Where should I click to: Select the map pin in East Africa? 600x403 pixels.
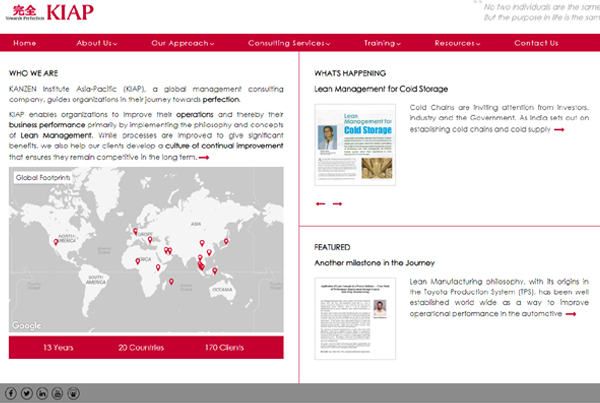158,267
